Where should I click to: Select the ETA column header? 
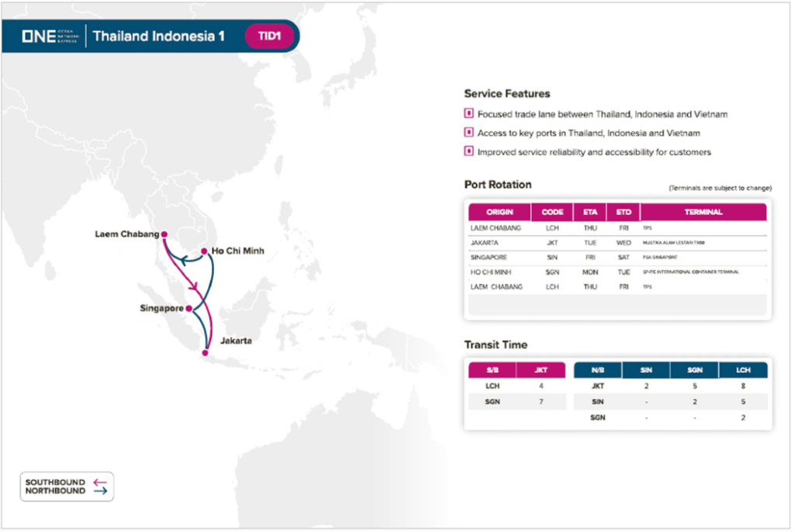(x=590, y=212)
